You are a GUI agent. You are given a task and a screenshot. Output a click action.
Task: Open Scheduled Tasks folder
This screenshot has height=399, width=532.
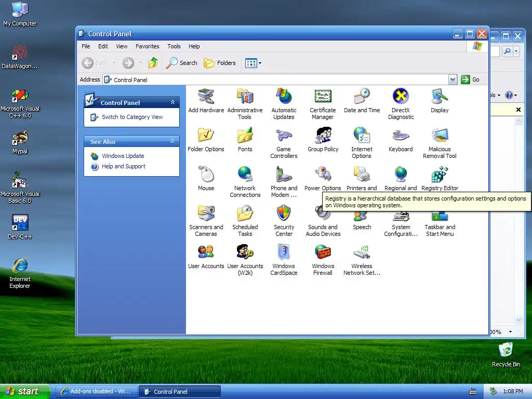[245, 221]
